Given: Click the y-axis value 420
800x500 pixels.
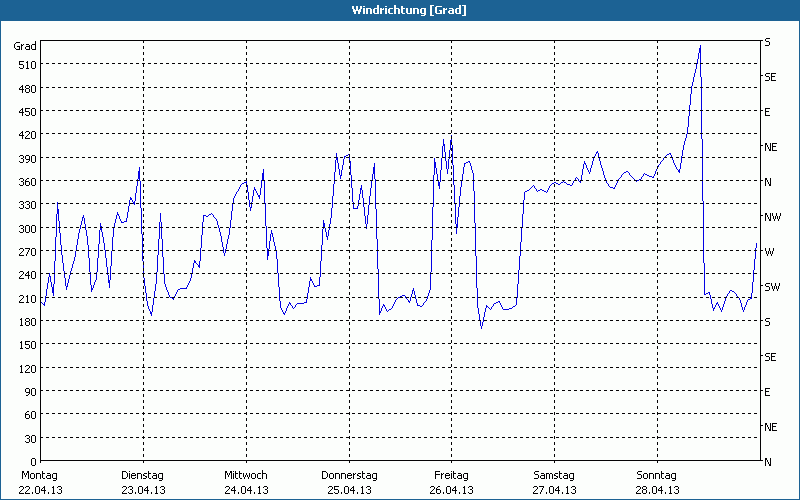Looking at the screenshot, I should (28, 135).
